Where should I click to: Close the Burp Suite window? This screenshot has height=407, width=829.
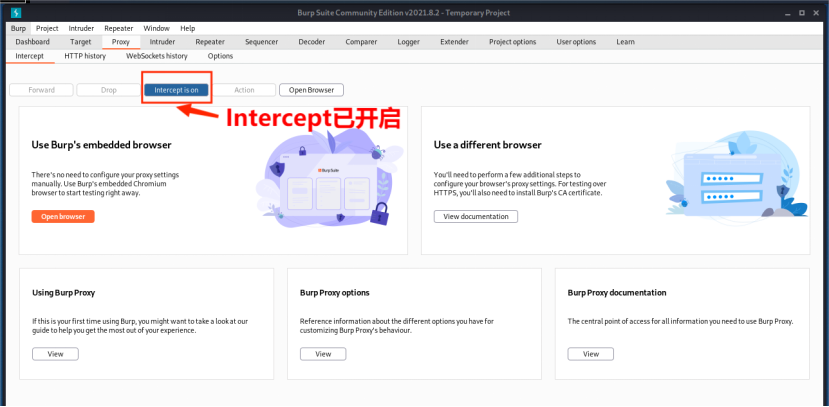[x=816, y=13]
